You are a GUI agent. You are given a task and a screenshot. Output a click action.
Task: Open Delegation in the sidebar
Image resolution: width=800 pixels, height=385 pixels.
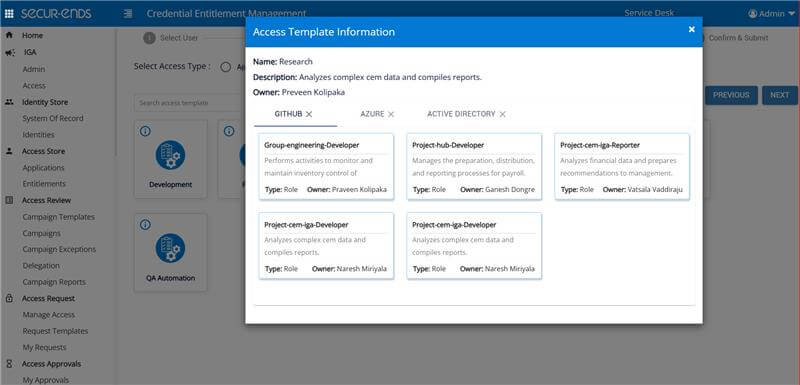point(41,266)
